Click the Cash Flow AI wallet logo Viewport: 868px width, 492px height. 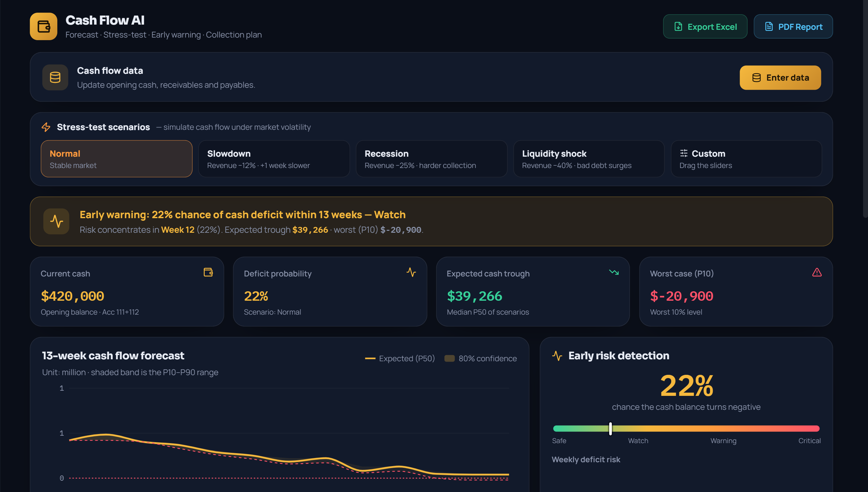tap(43, 26)
